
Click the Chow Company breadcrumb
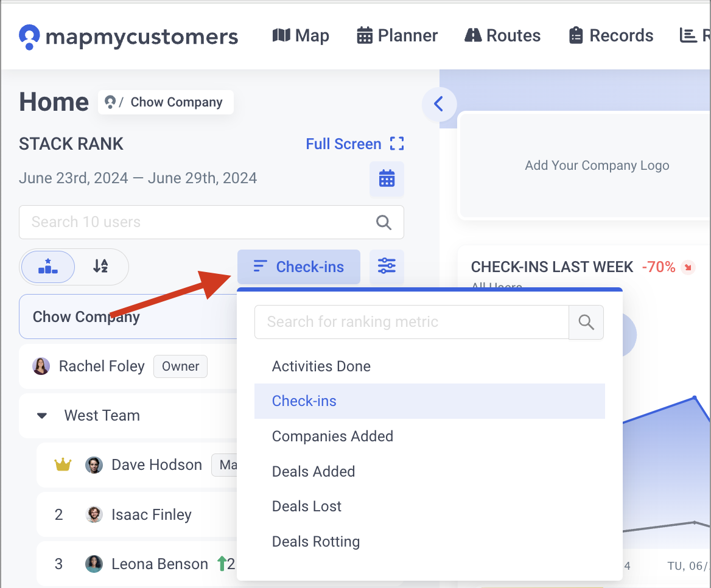click(177, 102)
